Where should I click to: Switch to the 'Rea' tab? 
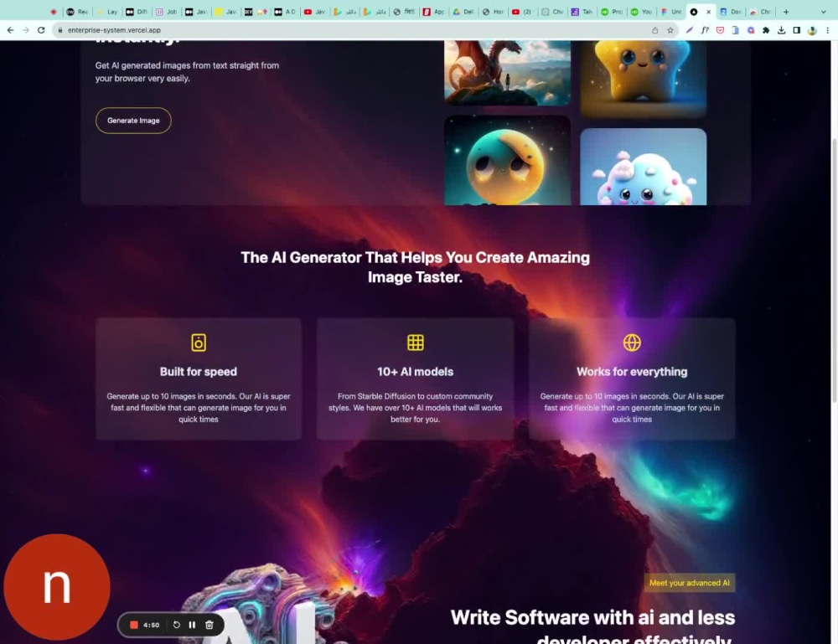click(77, 12)
